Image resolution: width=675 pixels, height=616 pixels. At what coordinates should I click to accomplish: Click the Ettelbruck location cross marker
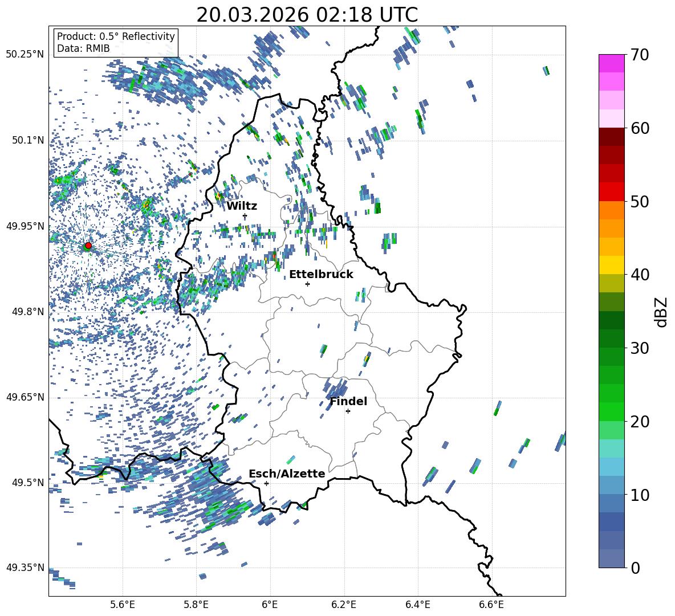[x=307, y=284]
